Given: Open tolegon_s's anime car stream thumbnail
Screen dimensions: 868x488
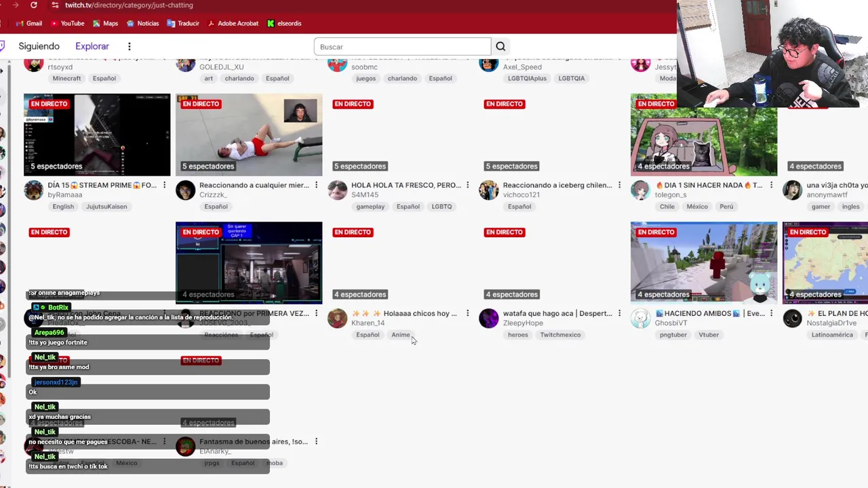Looking at the screenshot, I should (704, 134).
